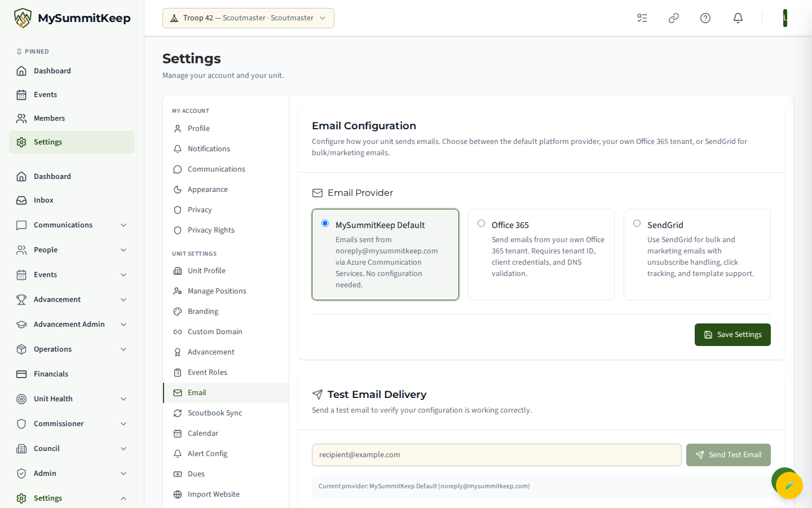Click 'Current provider: MySummitKeep Default' text
The image size is (812, 508).
tap(423, 486)
